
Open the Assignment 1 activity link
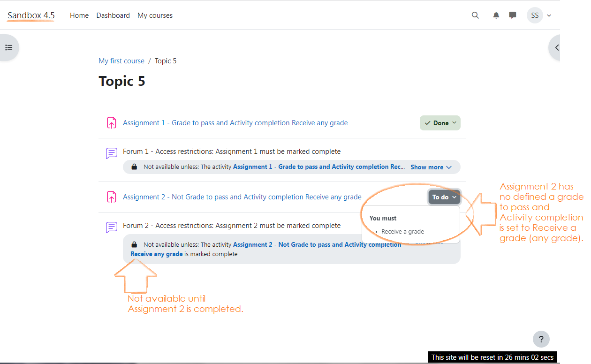point(235,123)
